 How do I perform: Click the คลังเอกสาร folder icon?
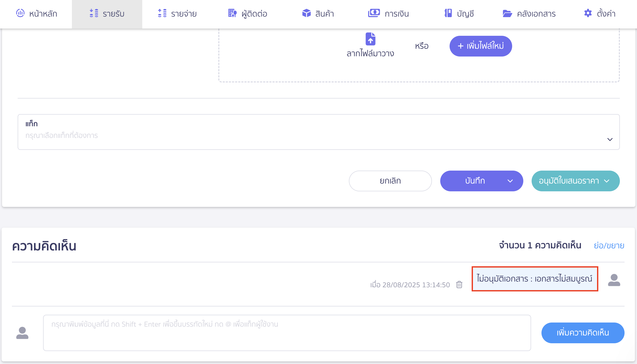pyautogui.click(x=507, y=13)
